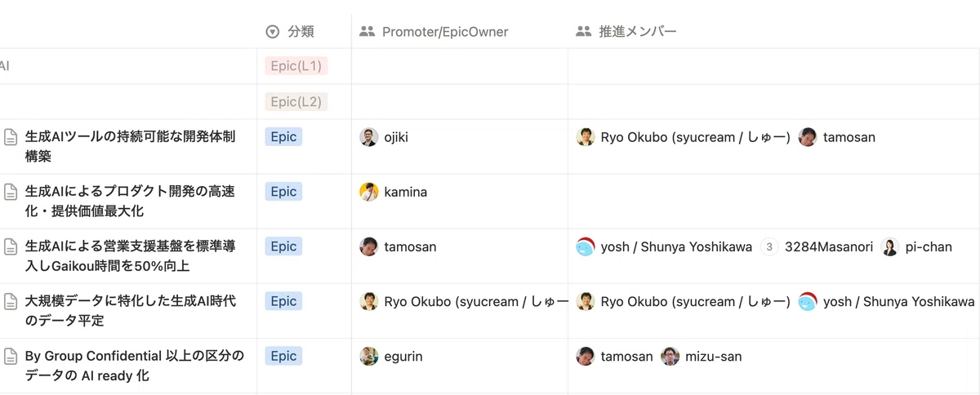Open page icon for 生成AIツールの持続可能な開発体制構築
The width and height of the screenshot is (980, 395).
[11, 137]
